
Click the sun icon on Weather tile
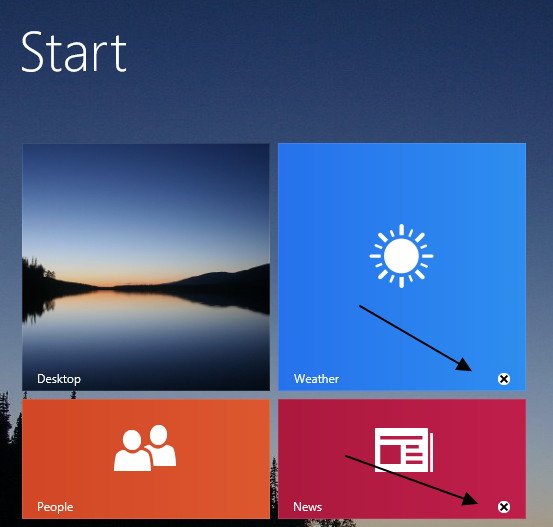(401, 256)
